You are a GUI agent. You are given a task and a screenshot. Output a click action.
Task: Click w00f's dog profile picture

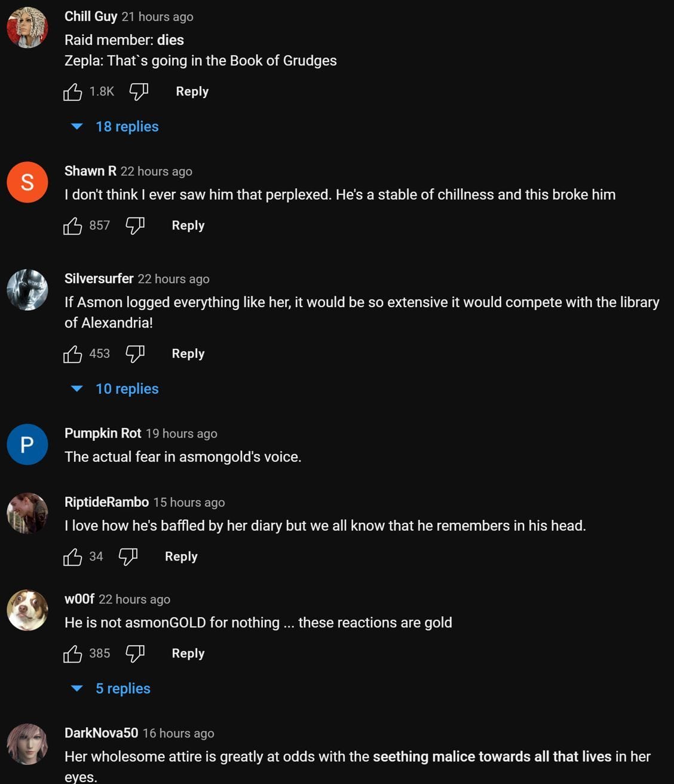pos(27,610)
